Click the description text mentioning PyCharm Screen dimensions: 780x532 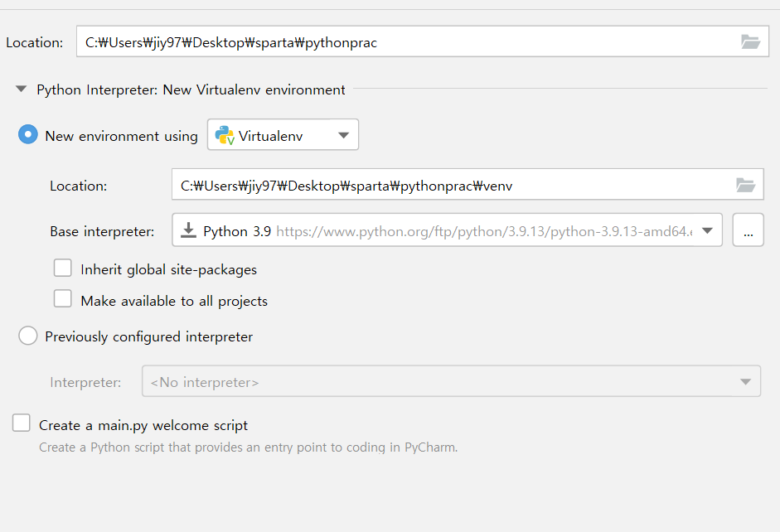click(x=248, y=447)
